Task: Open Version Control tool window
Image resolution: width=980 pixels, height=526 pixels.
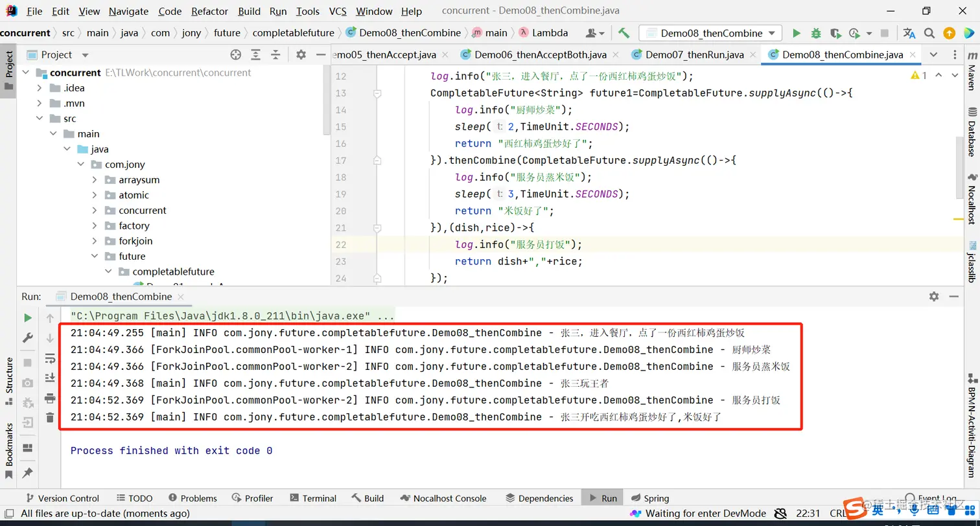Action: [x=62, y=498]
